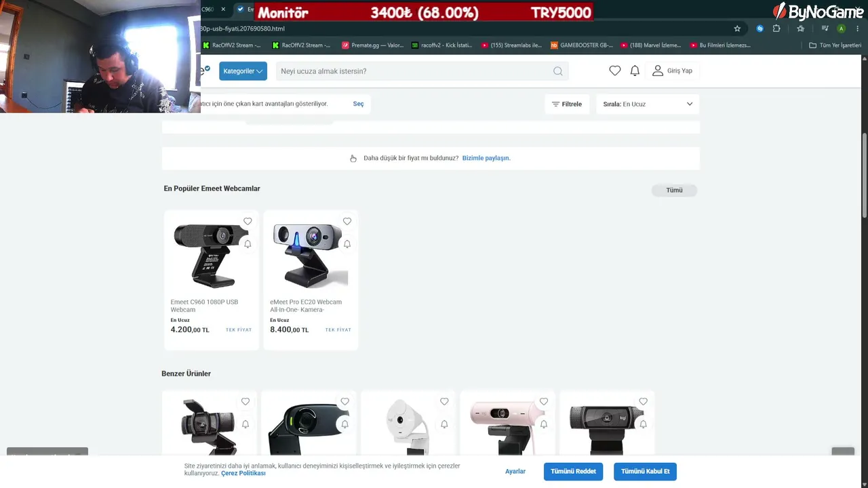Open cookie Ayarlar settings
This screenshot has width=868, height=488.
pos(515,471)
